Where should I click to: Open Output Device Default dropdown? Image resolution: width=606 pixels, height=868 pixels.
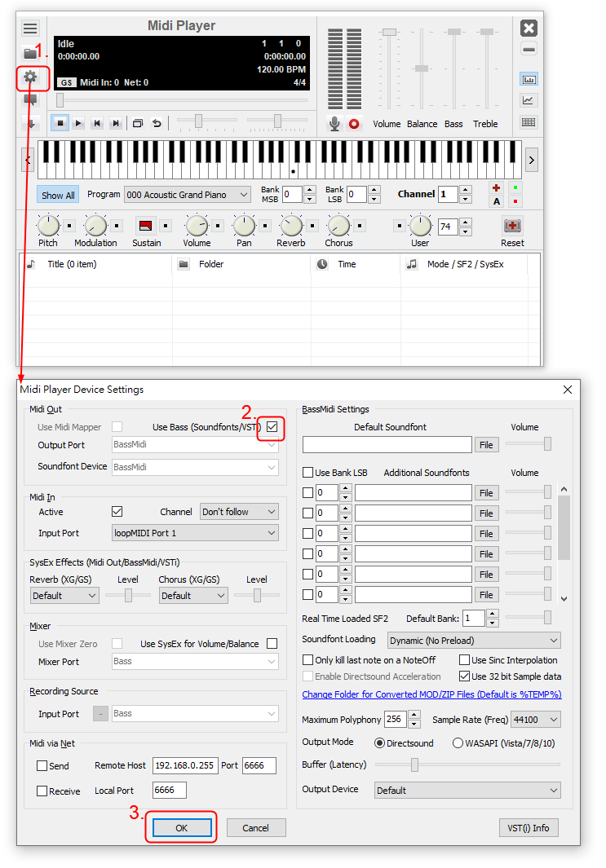pos(467,791)
